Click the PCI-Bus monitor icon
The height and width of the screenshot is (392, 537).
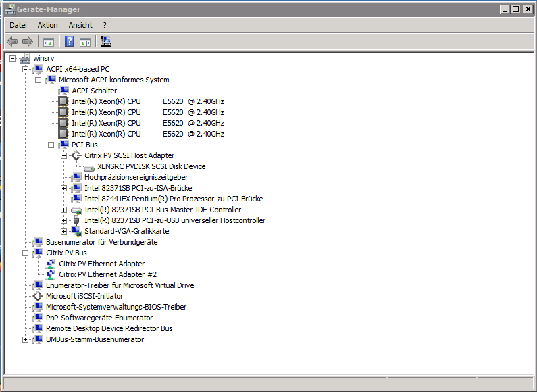63,145
